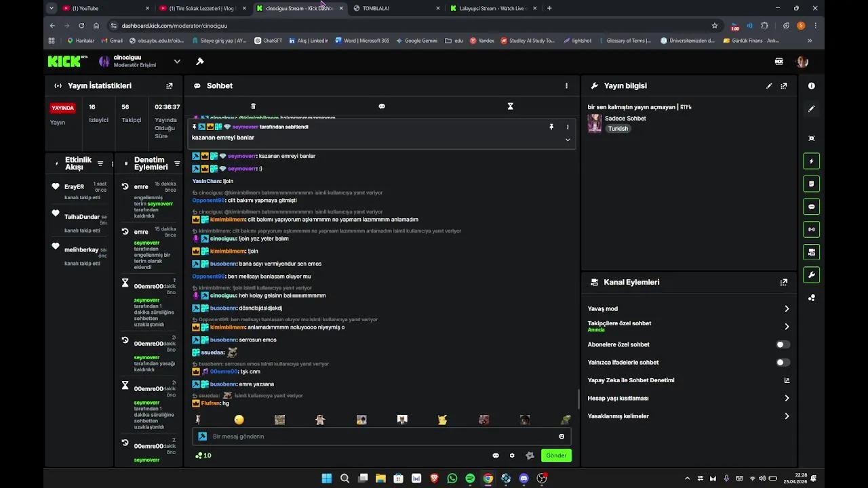This screenshot has width=868, height=488.
Task: Switch to Tire Sokak Lezzetleri tab
Action: click(x=202, y=8)
